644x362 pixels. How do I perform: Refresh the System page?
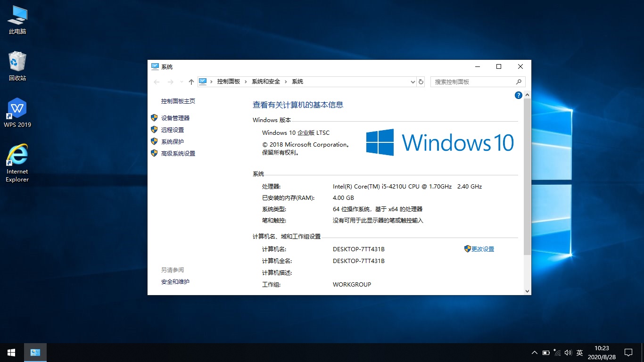(x=421, y=82)
